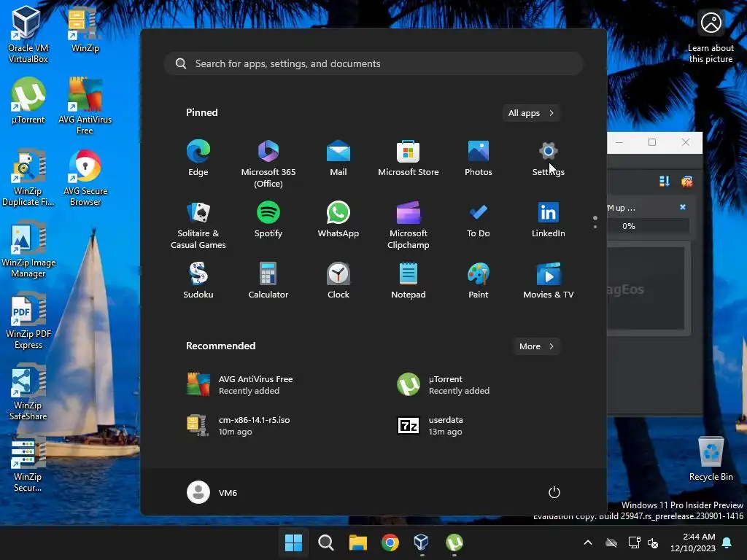The image size is (747, 560).
Task: Open the notifications bell
Action: click(727, 542)
